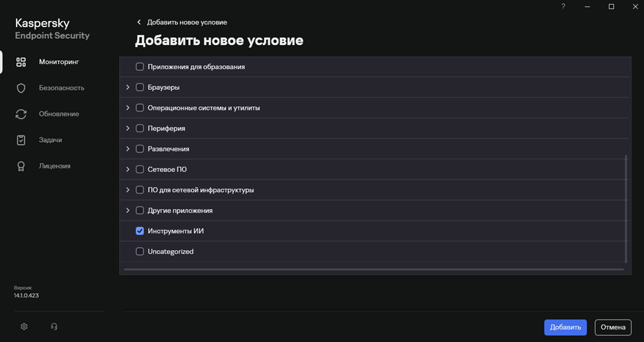644x342 pixels.
Task: Check the Браузеры checkbox
Action: (139, 87)
